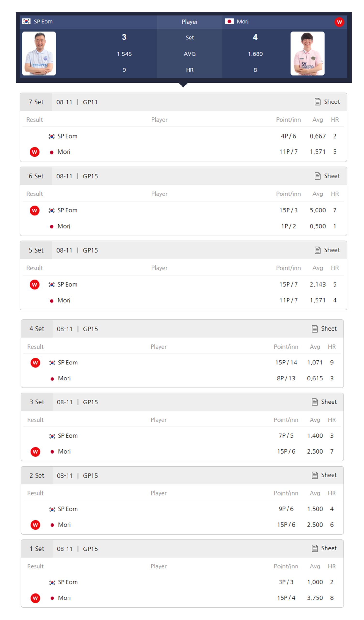Select the 4 Set tab label
The height and width of the screenshot is (620, 364).
click(37, 329)
